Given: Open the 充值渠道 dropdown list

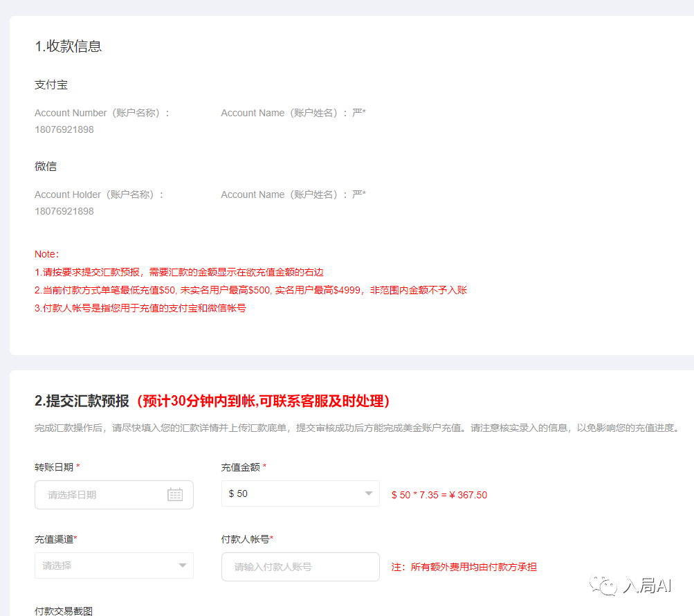Looking at the screenshot, I should (x=104, y=565).
